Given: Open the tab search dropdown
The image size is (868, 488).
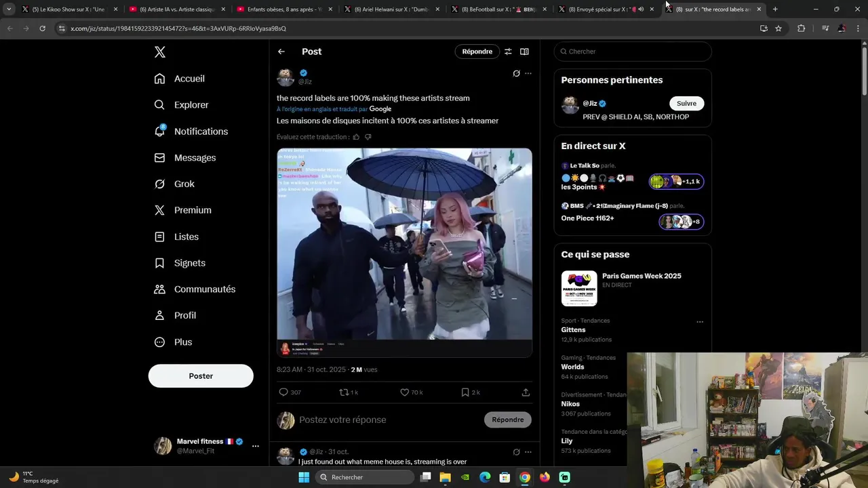Looking at the screenshot, I should coord(9,9).
